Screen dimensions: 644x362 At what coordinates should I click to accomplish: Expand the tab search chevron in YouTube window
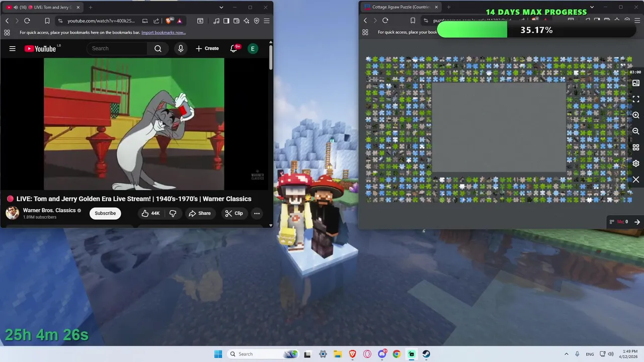[x=221, y=8]
